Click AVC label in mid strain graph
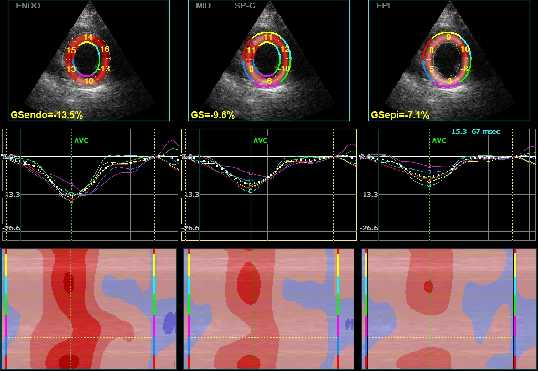The width and height of the screenshot is (538, 371). tap(260, 141)
